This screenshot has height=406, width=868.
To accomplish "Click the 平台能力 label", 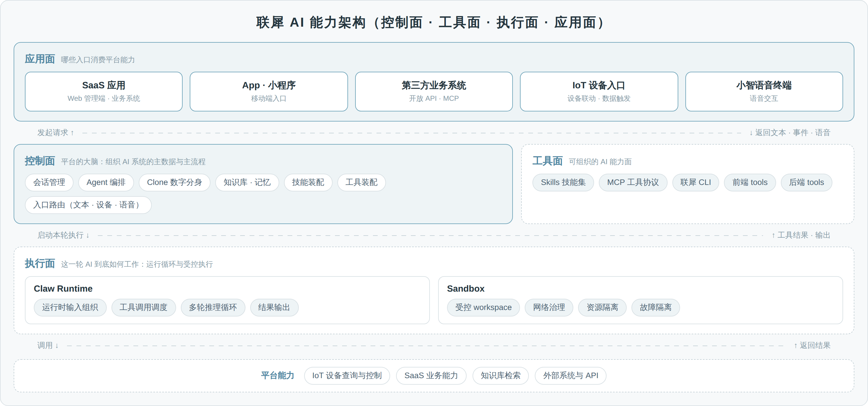I will [278, 375].
